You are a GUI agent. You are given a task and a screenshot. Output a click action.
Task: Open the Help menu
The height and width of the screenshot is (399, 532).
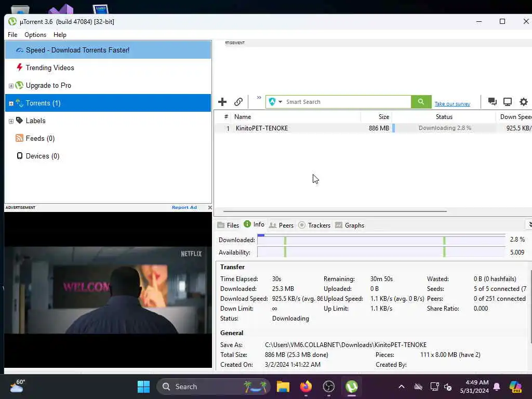pos(60,35)
